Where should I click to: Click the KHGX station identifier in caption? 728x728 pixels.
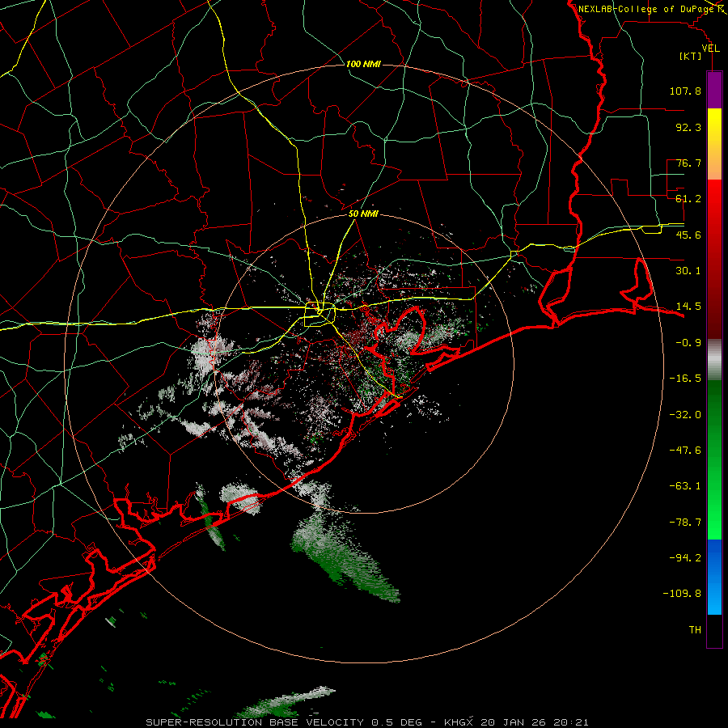click(x=459, y=722)
